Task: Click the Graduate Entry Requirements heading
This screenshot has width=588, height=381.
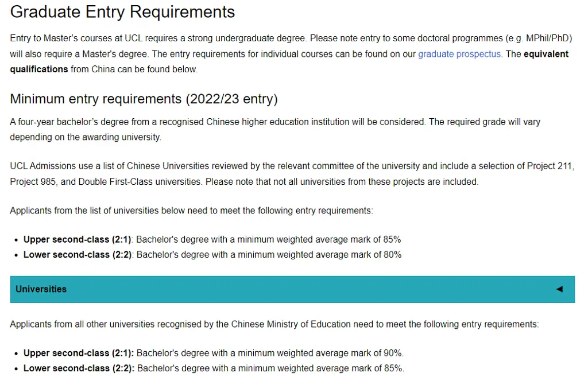Action: coord(122,12)
